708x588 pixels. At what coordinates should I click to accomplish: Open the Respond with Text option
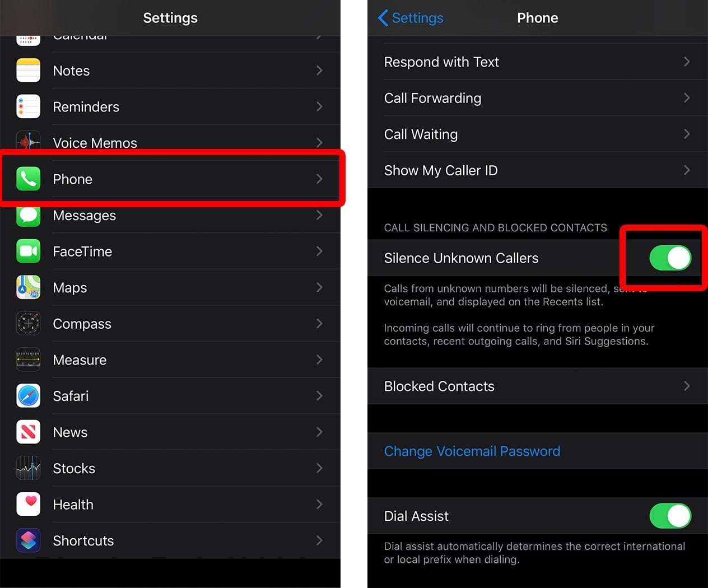click(441, 62)
